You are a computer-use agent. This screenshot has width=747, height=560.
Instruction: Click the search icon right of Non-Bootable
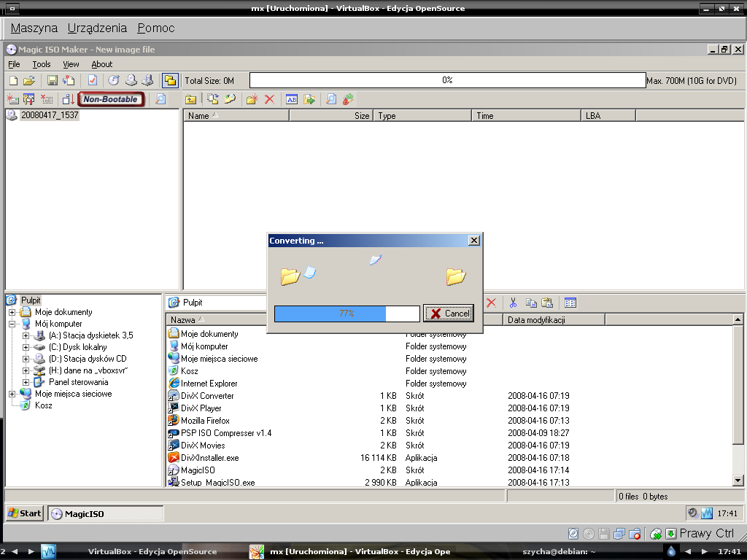(x=160, y=99)
